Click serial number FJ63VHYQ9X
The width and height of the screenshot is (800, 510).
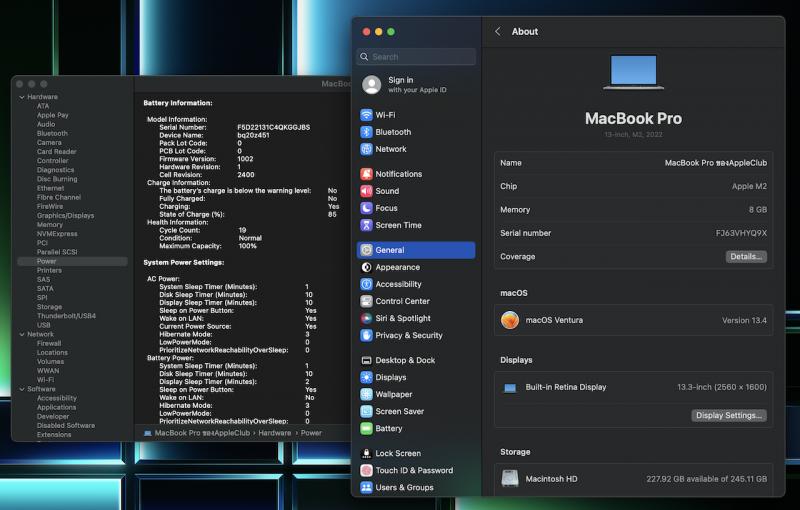tap(741, 233)
